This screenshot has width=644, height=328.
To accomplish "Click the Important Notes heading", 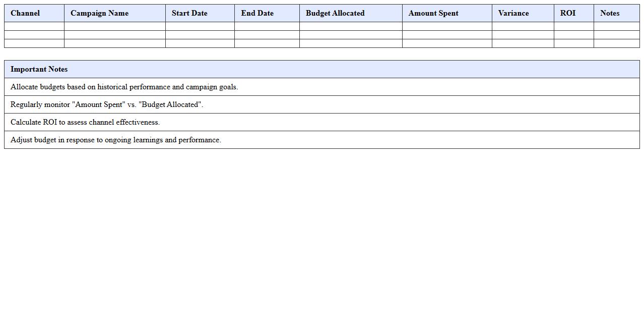I will tap(39, 69).
